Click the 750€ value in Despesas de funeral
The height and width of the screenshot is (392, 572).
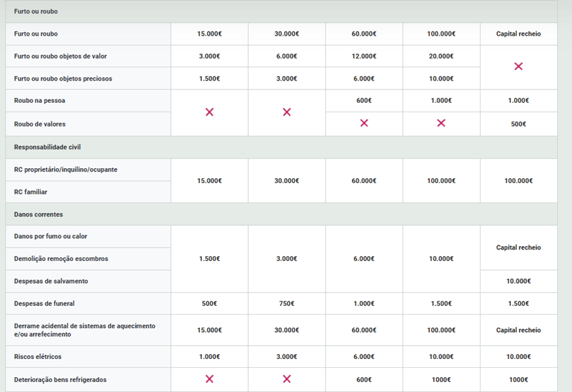[x=287, y=303]
